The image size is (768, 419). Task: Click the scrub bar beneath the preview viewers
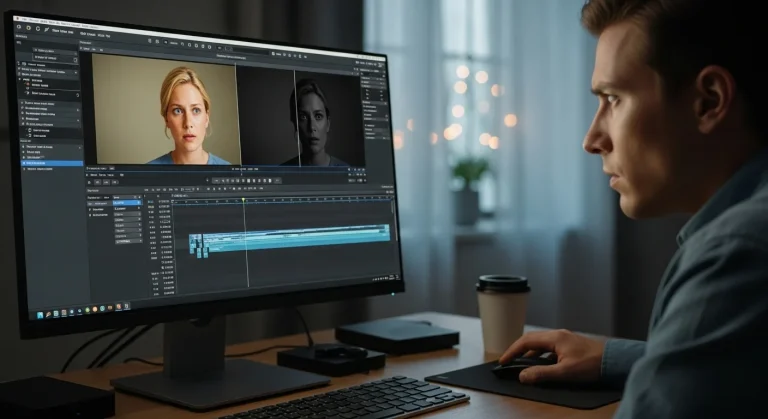pos(224,172)
